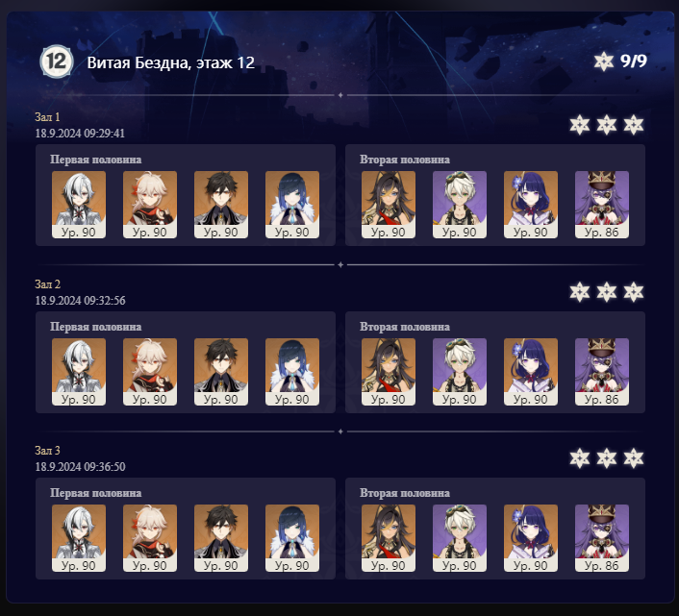
Task: Select Kazuha portrait in Зал 1 first half
Action: point(150,205)
